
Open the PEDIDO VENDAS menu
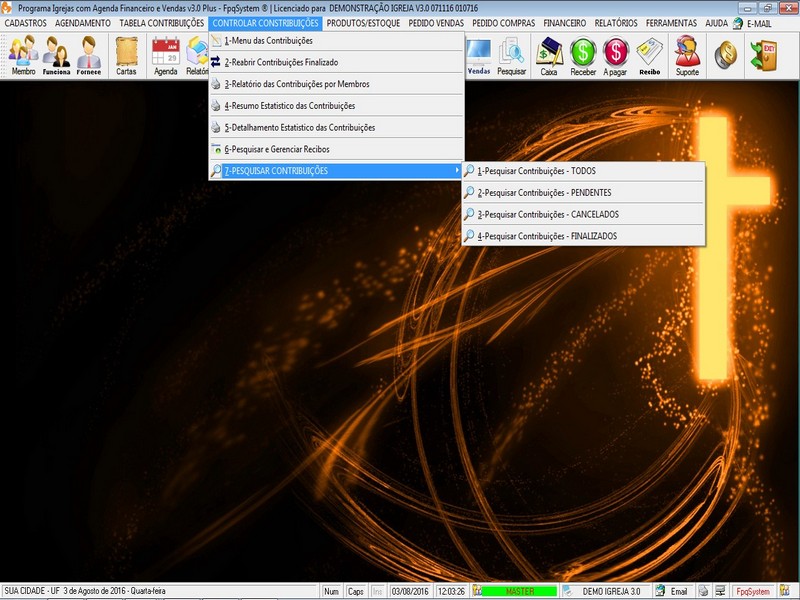pos(436,23)
